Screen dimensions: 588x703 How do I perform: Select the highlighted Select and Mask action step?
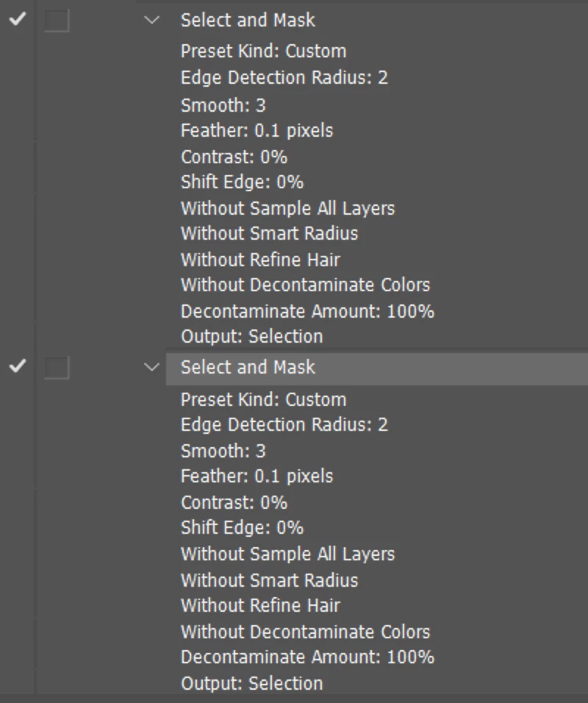[377, 368]
